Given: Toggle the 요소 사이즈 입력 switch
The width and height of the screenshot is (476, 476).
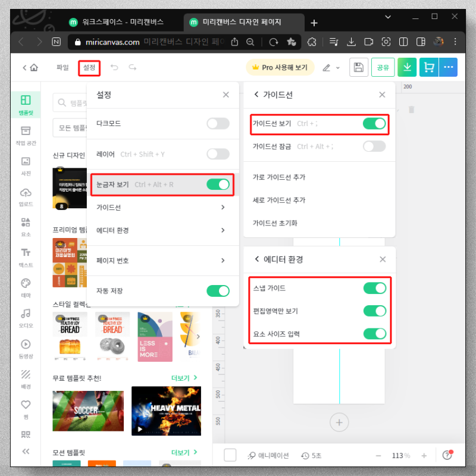Looking at the screenshot, I should [375, 334].
